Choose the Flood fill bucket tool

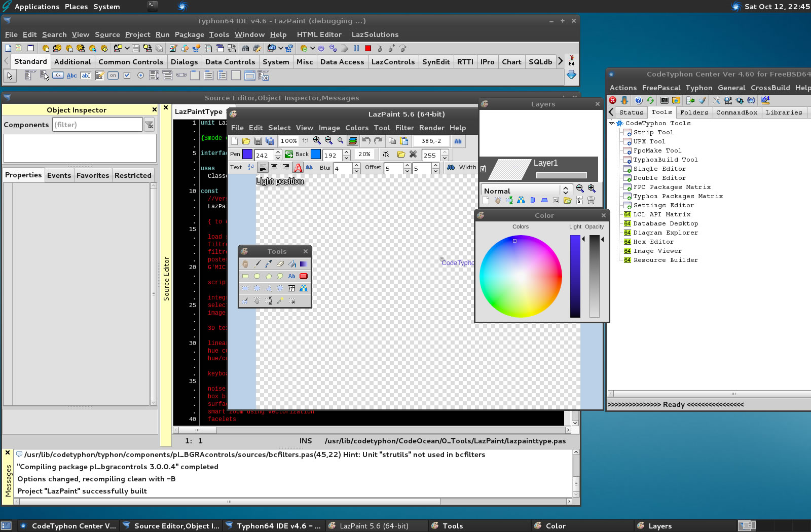click(292, 264)
